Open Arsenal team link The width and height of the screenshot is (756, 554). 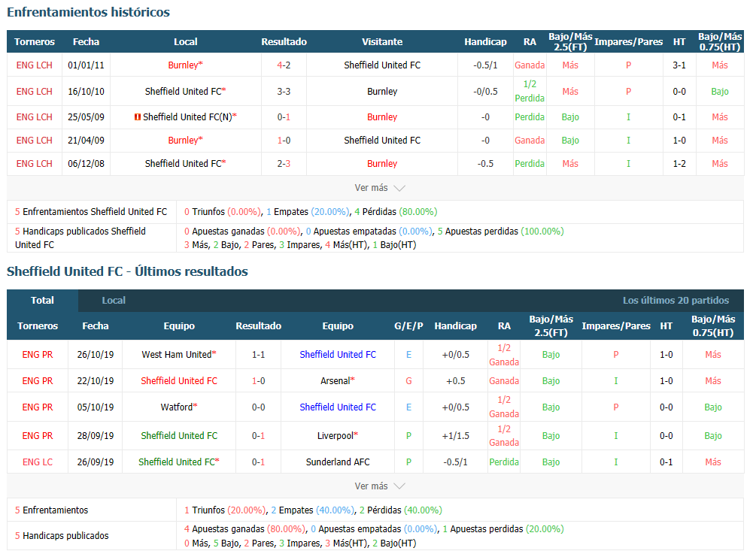338,381
